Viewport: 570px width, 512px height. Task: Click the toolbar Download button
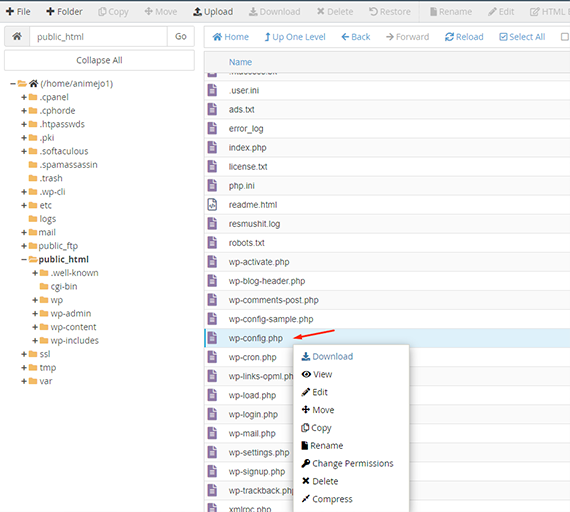[274, 12]
